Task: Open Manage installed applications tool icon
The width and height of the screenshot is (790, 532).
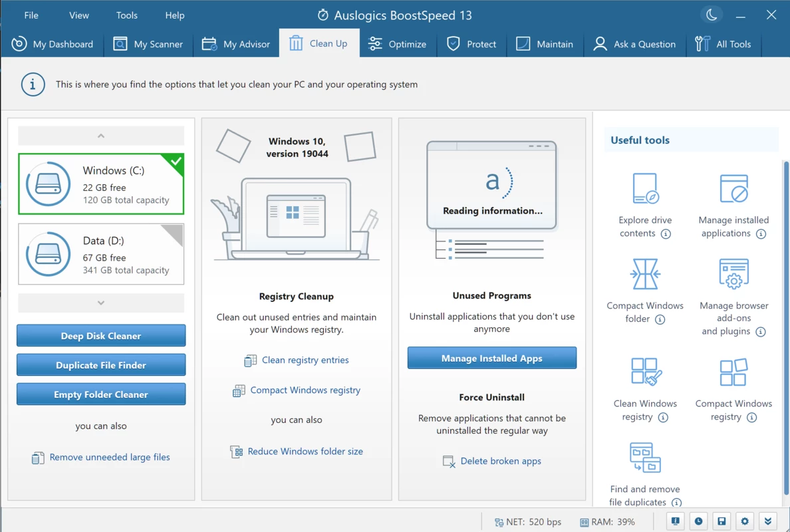Action: click(x=733, y=188)
